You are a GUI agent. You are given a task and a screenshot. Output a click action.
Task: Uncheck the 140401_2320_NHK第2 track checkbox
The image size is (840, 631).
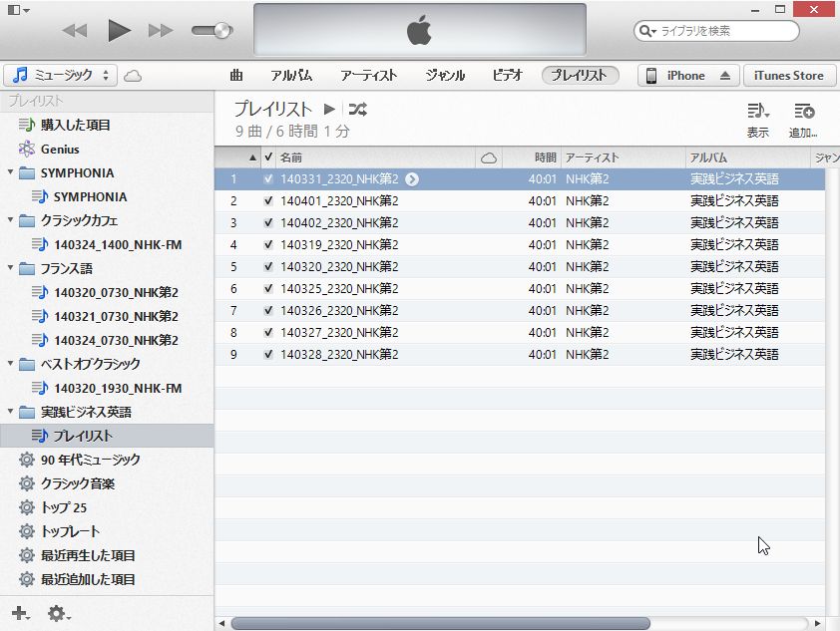[268, 200]
